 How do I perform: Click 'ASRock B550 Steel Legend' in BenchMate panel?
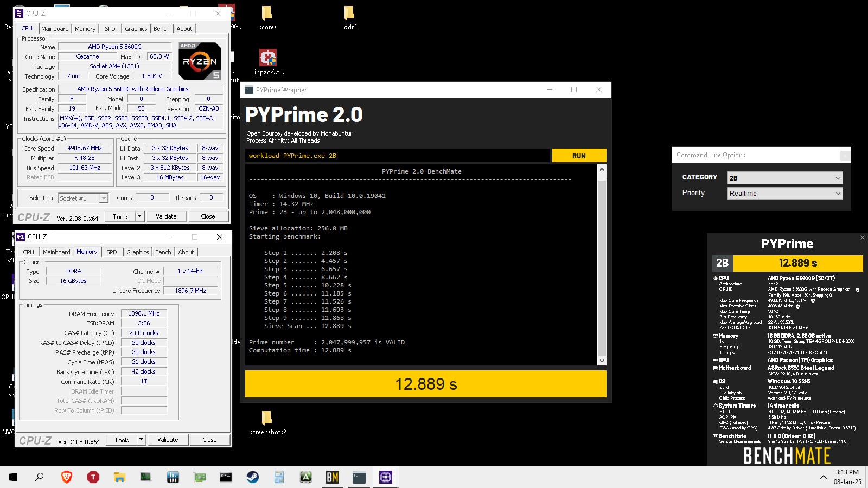[801, 368]
